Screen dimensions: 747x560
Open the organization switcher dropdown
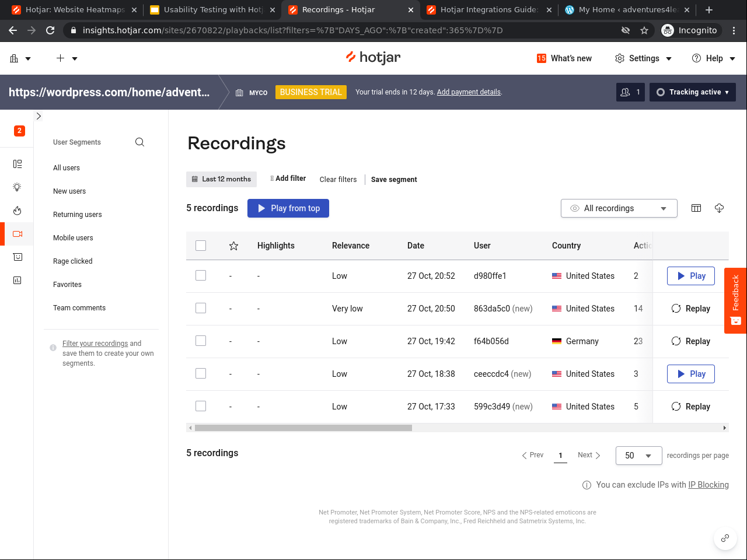20,58
